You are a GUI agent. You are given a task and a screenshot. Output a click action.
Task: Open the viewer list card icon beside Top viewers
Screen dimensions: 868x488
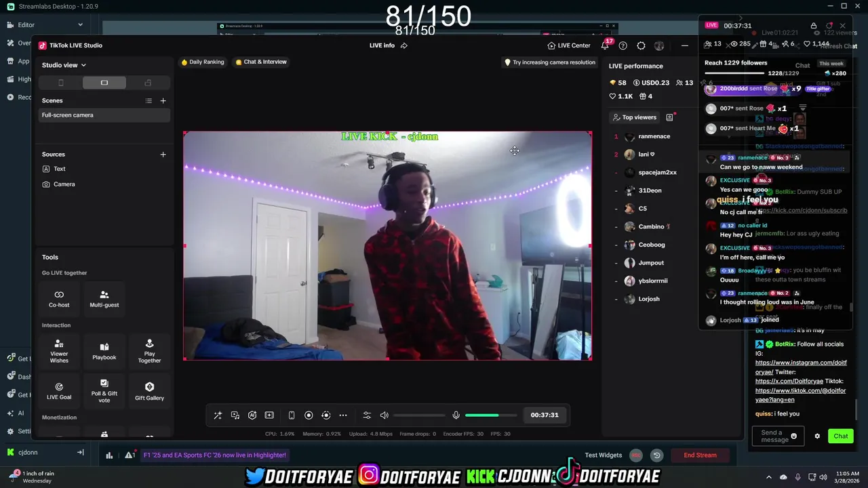click(669, 117)
